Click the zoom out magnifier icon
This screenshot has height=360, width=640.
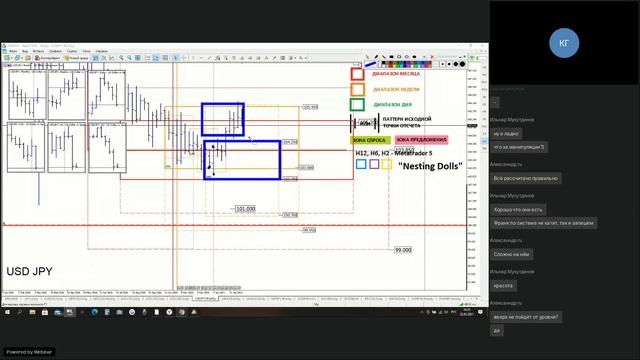(129, 58)
